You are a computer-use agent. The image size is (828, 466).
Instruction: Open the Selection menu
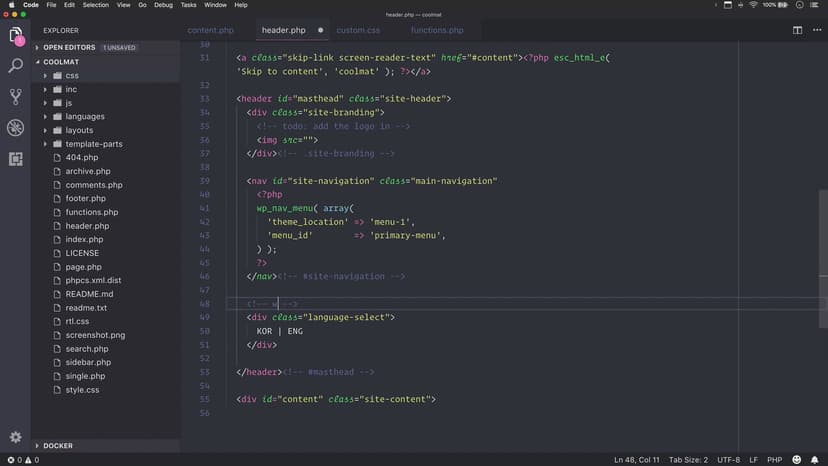tap(96, 5)
